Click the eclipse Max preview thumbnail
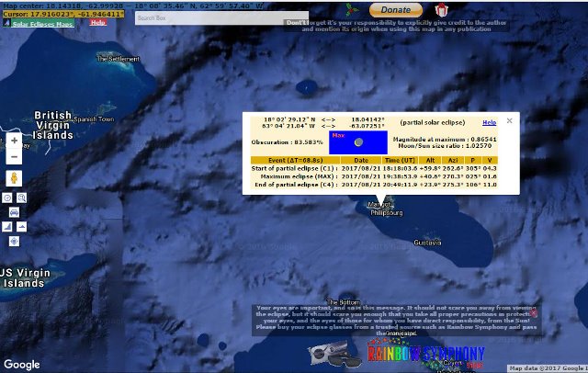588x373 pixels. [358, 142]
